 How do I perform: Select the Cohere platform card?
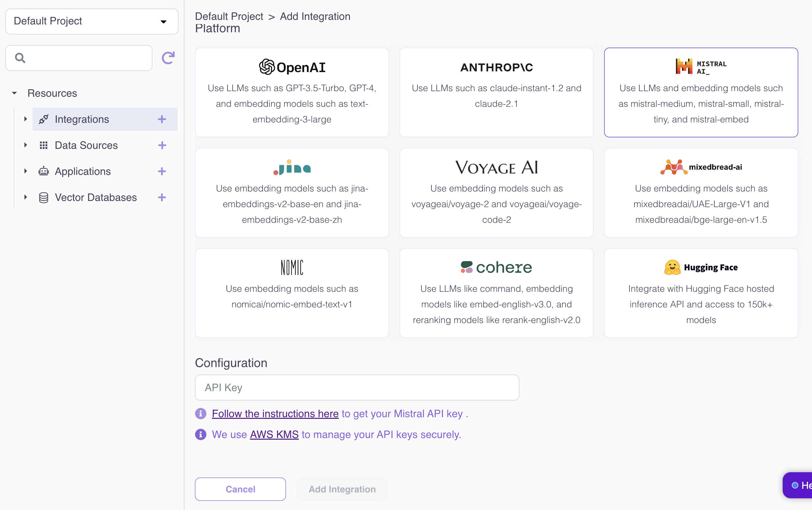coord(496,293)
